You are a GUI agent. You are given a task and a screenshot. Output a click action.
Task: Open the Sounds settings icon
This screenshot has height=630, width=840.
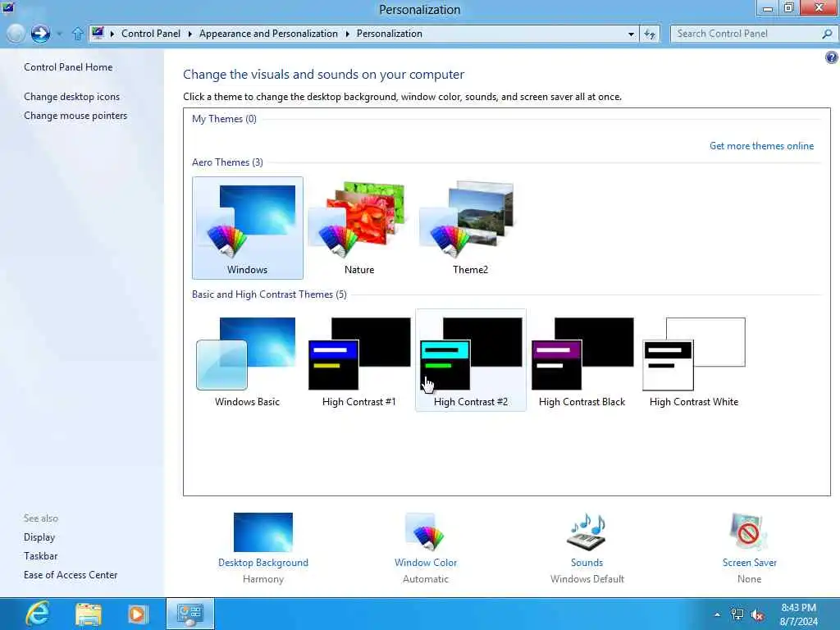[587, 532]
